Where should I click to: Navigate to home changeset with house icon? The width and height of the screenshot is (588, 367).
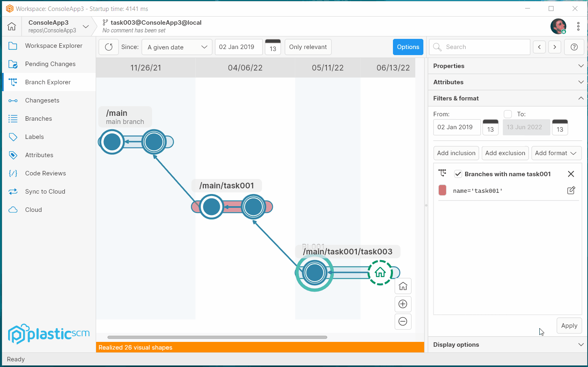[x=403, y=286]
